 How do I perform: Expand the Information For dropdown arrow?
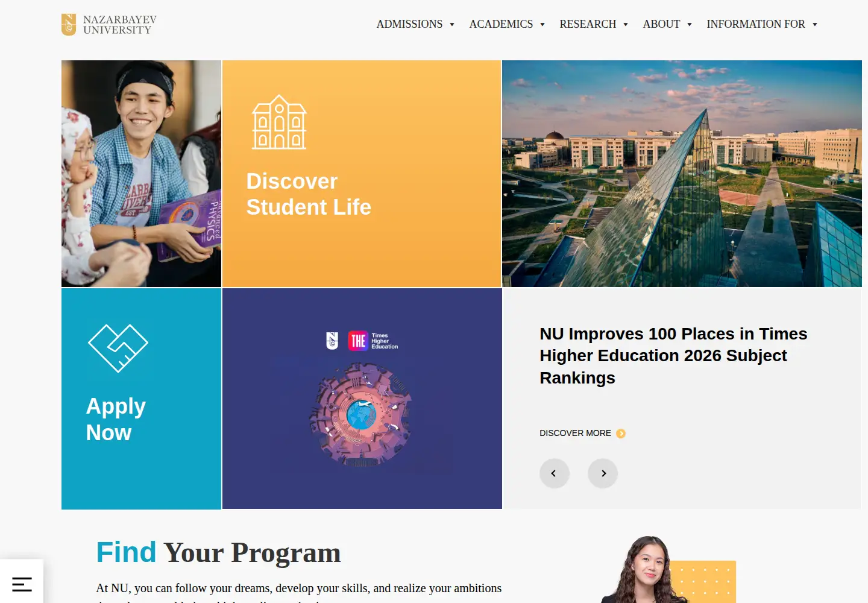815,25
